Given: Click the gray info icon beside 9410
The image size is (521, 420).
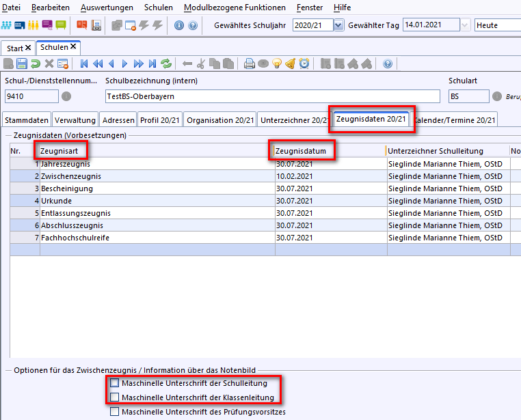Looking at the screenshot, I should pos(66,96).
